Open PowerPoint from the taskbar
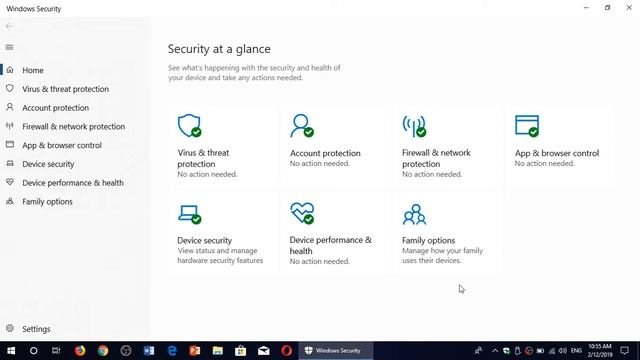The width and height of the screenshot is (640, 360). 195,351
